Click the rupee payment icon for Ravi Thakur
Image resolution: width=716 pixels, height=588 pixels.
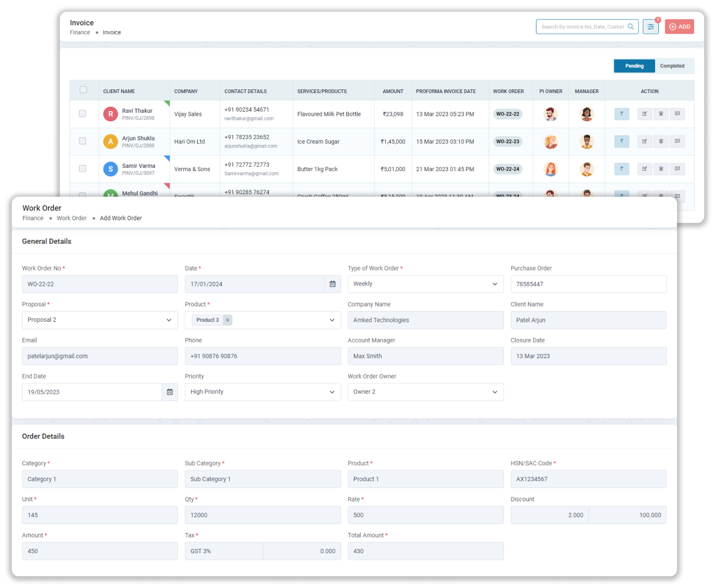(x=621, y=114)
